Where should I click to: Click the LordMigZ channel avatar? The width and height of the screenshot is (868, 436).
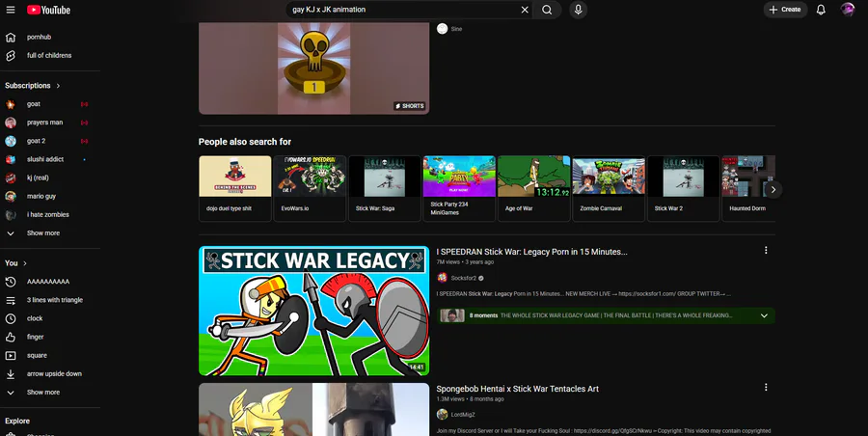[x=442, y=415]
